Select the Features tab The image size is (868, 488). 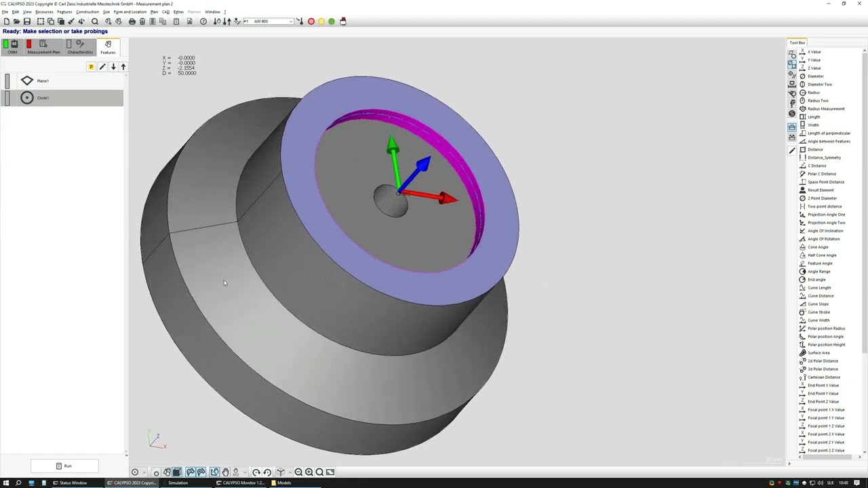point(108,47)
